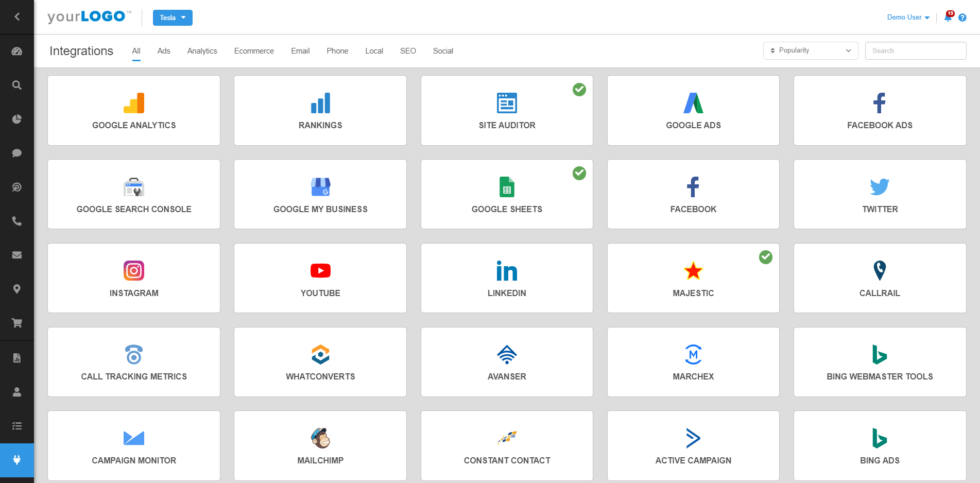Switch to the Analytics tab
Viewport: 980px width, 483px height.
[x=202, y=51]
